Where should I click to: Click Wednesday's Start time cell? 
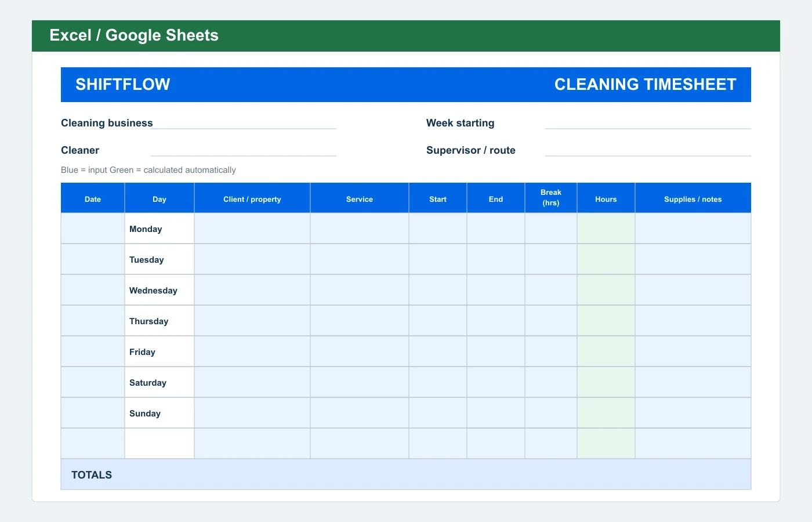[x=438, y=290]
